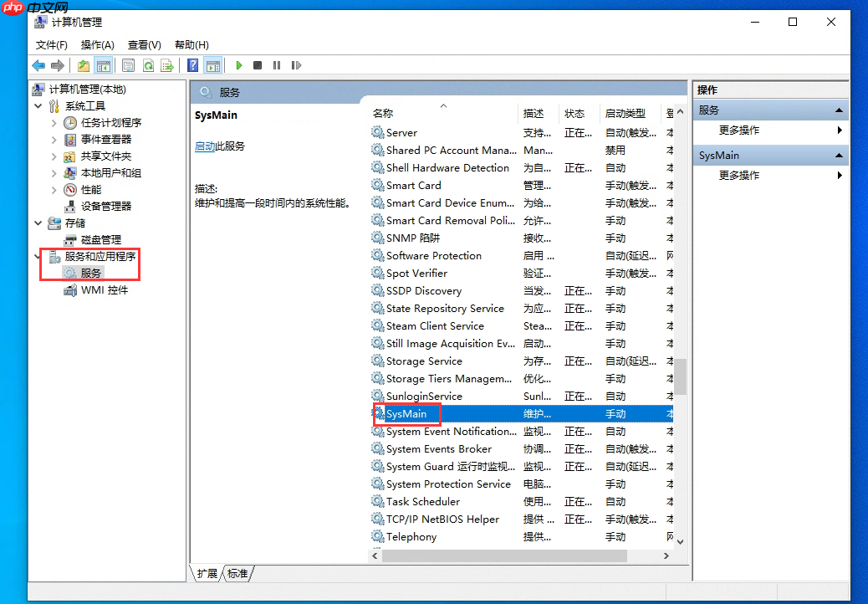Pause the service with the pause icon
Image resolution: width=868 pixels, height=604 pixels.
(x=276, y=64)
